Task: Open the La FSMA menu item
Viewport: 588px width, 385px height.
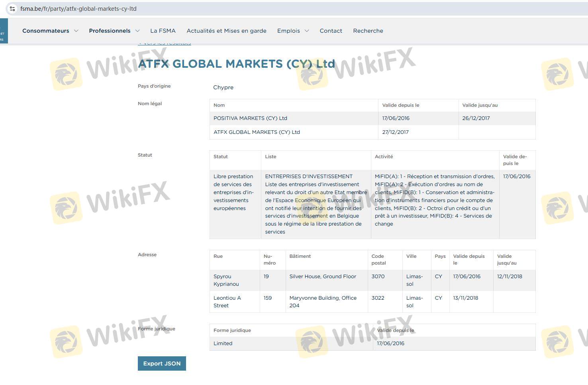Action: tap(163, 31)
